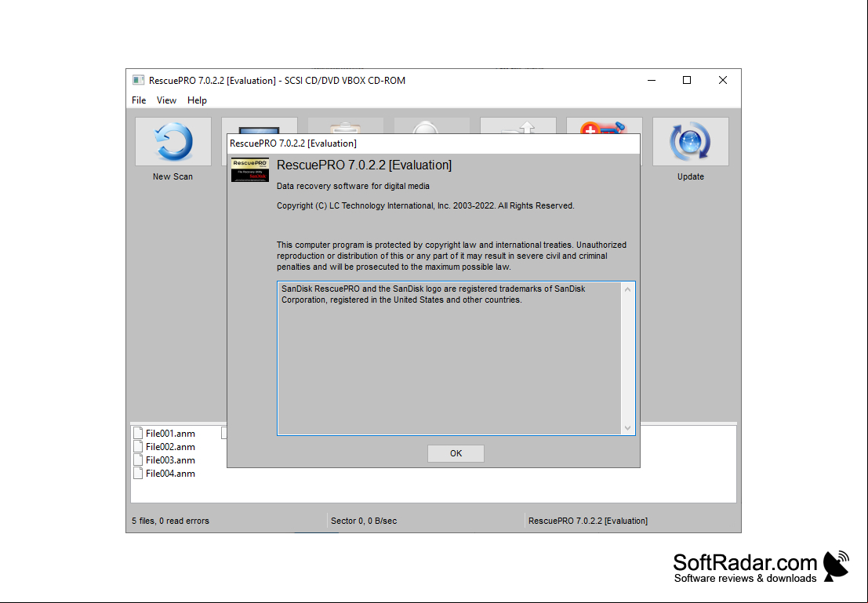Maximize the RescuePRO window
868x603 pixels.
click(687, 80)
